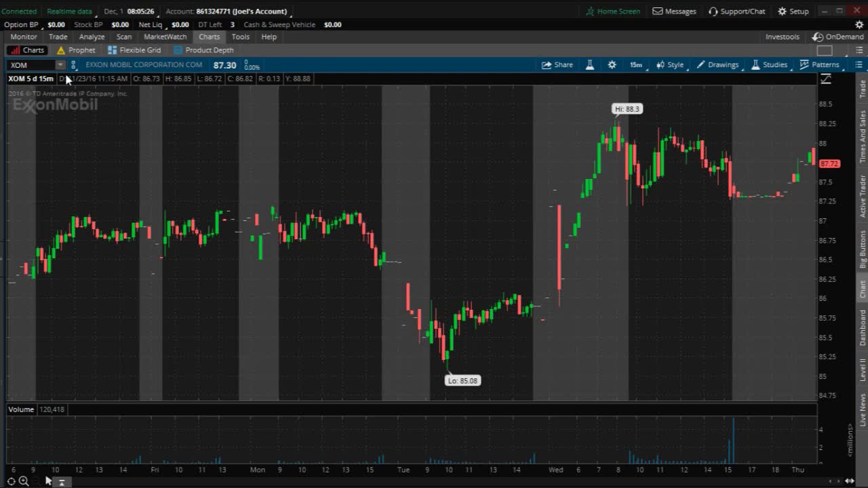Click the Volume study label
Viewport: 868px width, 488px height.
tap(21, 409)
